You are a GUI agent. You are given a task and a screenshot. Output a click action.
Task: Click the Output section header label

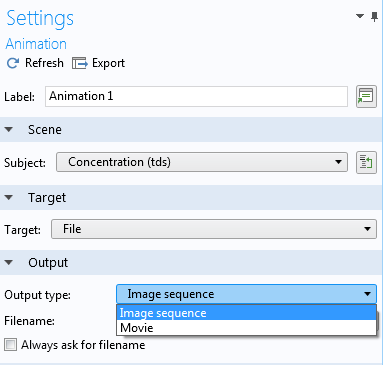(x=48, y=262)
